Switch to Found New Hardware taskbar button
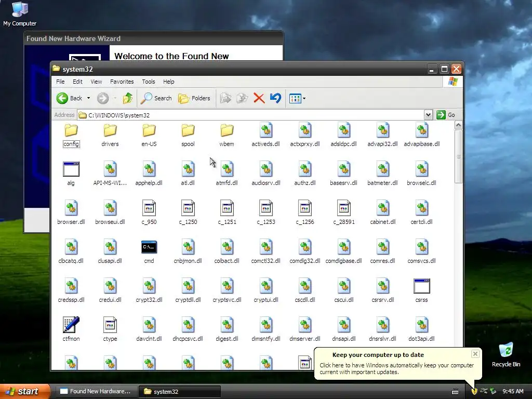This screenshot has width=532, height=399. [x=96, y=392]
